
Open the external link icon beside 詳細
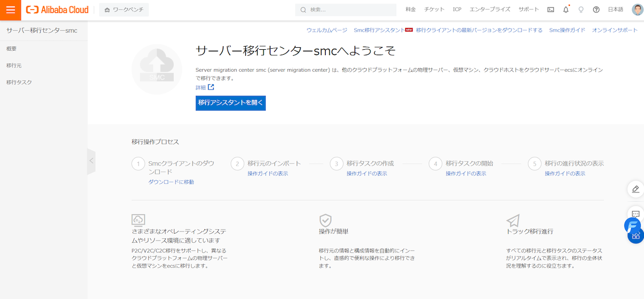pos(211,87)
